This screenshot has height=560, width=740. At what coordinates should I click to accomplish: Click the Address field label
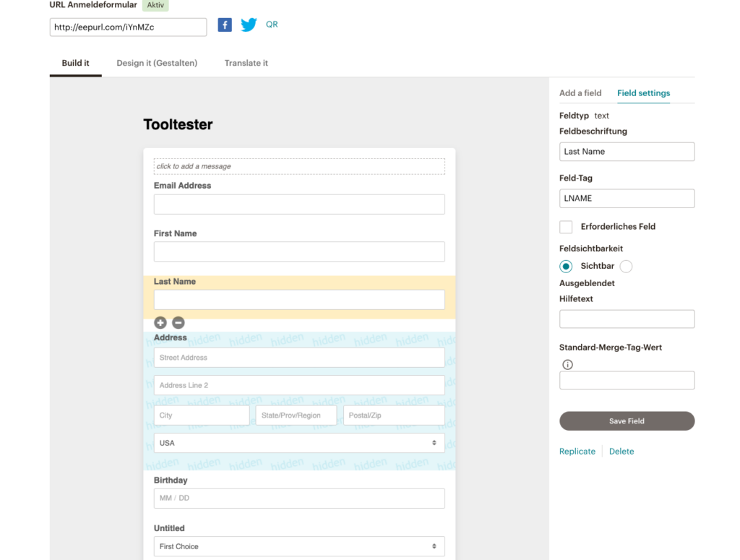click(x=171, y=337)
